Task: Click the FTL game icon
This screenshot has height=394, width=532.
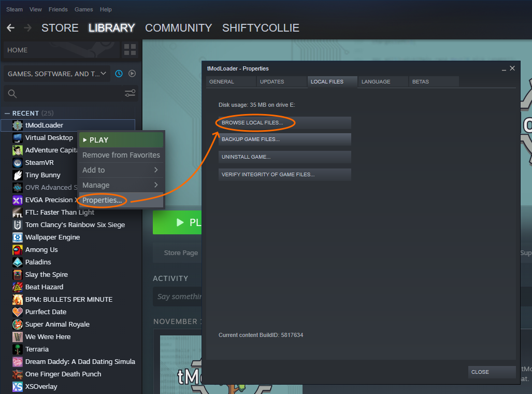Action: 18,213
